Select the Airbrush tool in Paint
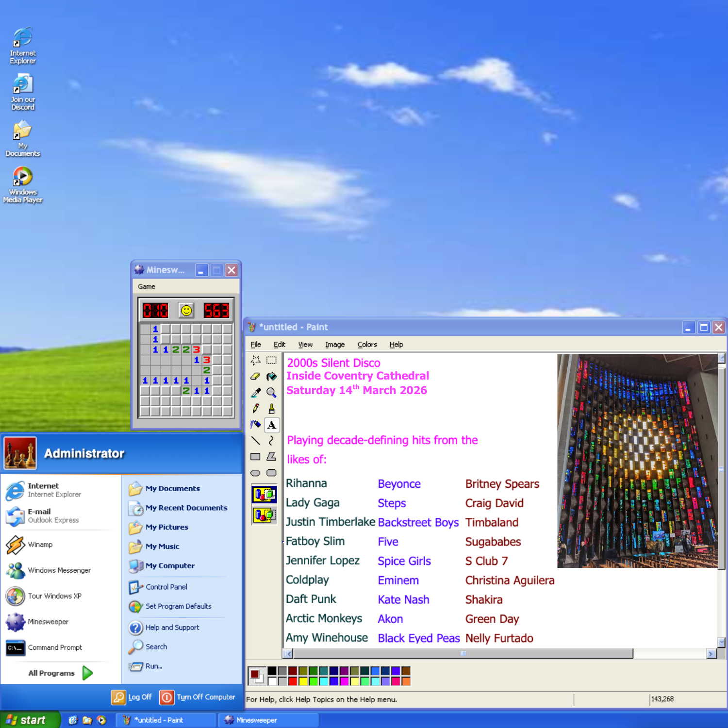This screenshot has width=728, height=728. point(256,425)
